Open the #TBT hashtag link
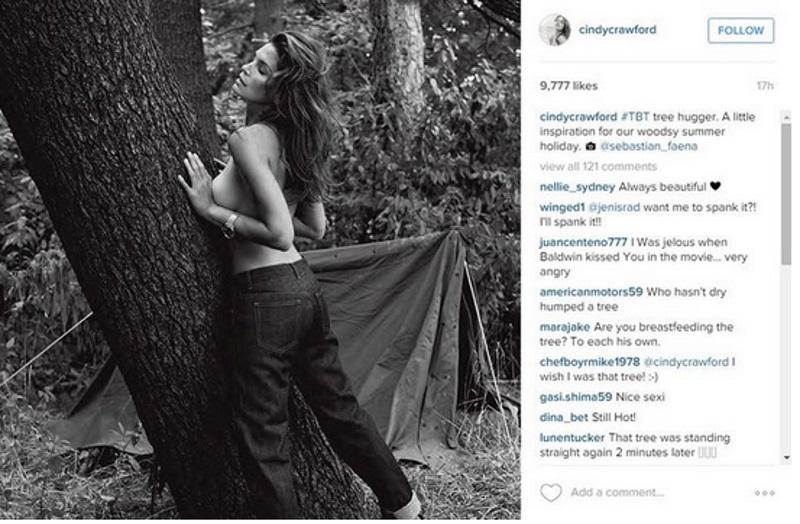This screenshot has height=524, width=800. tap(635, 117)
